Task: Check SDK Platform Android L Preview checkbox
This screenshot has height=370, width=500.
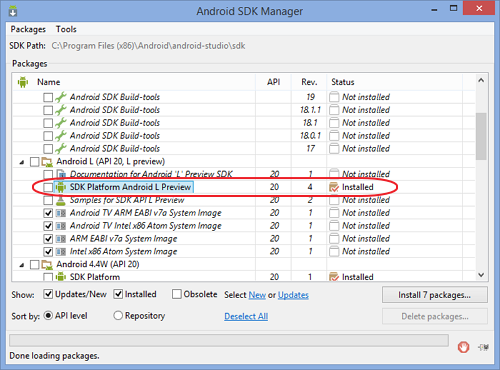Action: (48, 187)
